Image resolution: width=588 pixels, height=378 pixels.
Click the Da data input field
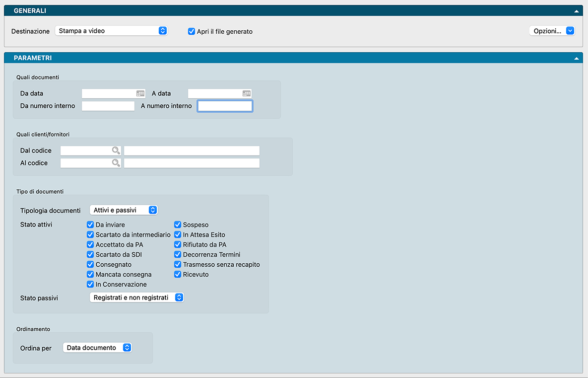[109, 93]
